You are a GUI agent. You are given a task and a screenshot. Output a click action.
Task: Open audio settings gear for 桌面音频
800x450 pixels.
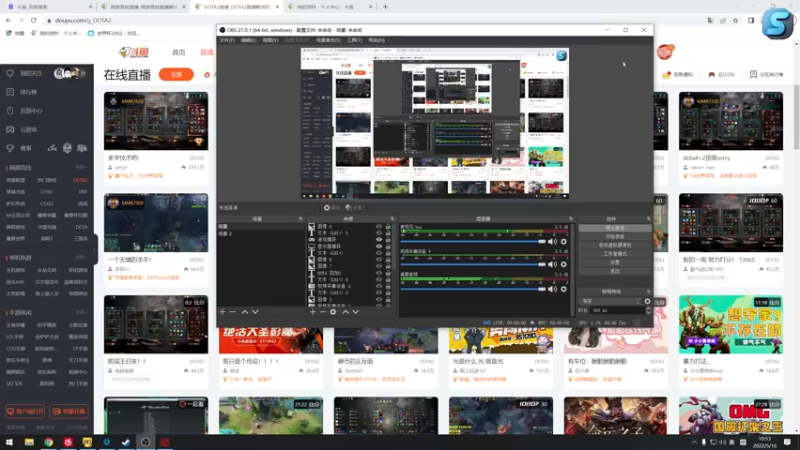pyautogui.click(x=564, y=289)
